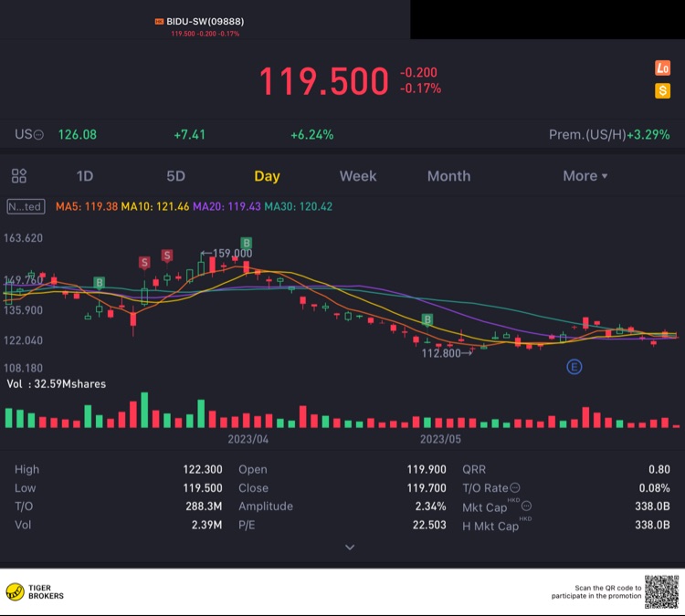The height and width of the screenshot is (616, 685).
Task: Select the Week chart tab
Action: 358,176
